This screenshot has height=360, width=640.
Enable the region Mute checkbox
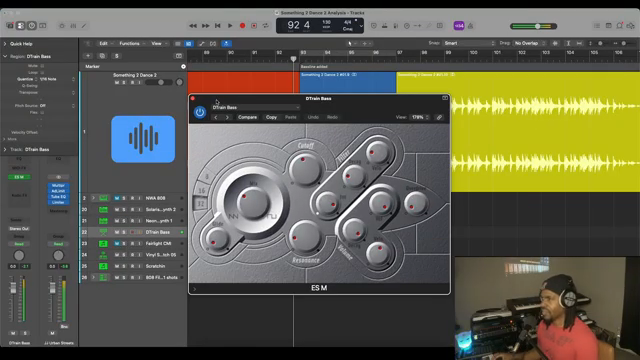(x=42, y=66)
